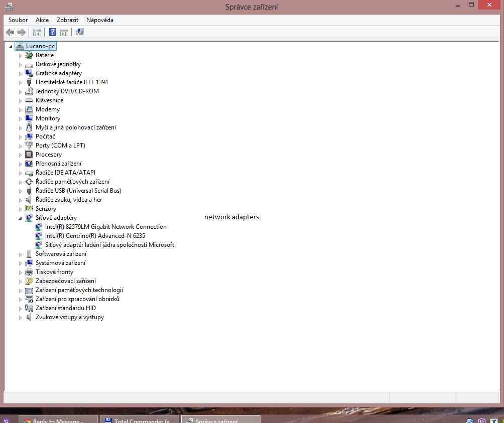Viewport: 504px width, 423px height.
Task: Open the Nápověda menu
Action: coord(99,20)
